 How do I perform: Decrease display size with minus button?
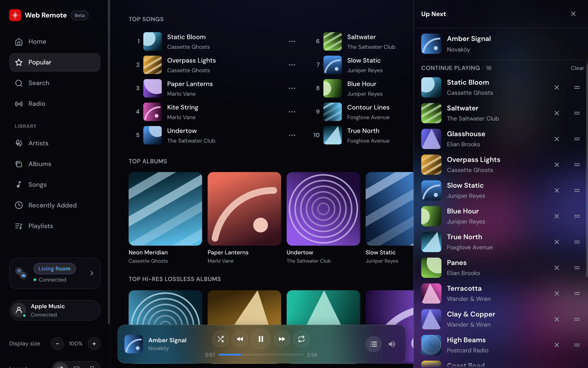[x=57, y=344]
